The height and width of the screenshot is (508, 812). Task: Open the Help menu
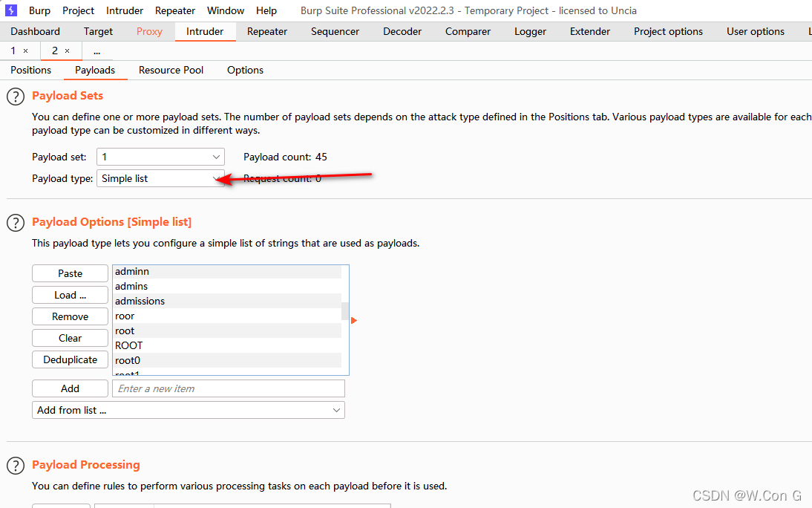tap(266, 10)
